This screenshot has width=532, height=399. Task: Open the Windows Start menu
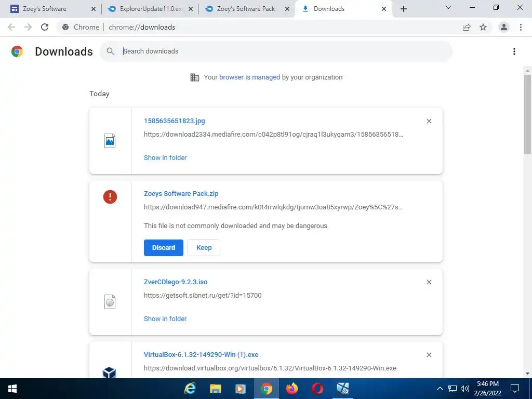(12, 389)
